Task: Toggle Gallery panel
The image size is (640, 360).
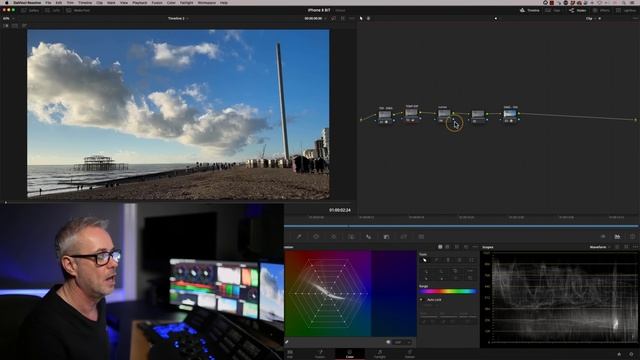Action: pyautogui.click(x=30, y=10)
